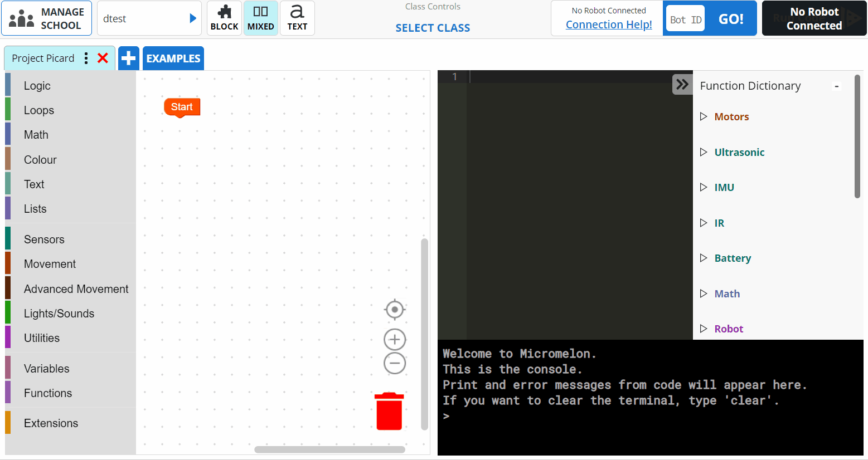
Task: Click the Bot ID input field
Action: pos(685,19)
